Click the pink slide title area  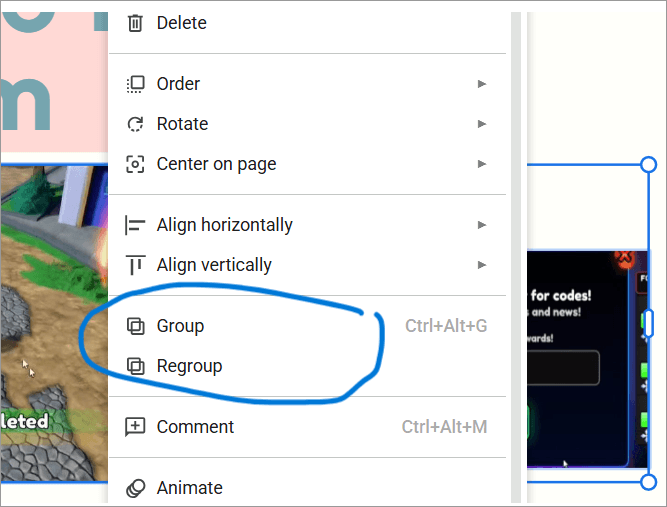pos(54,82)
